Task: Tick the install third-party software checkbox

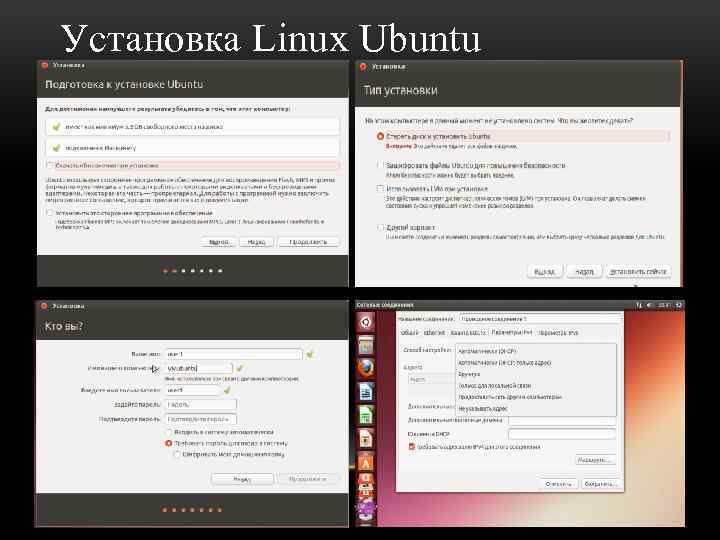Action: [50, 213]
